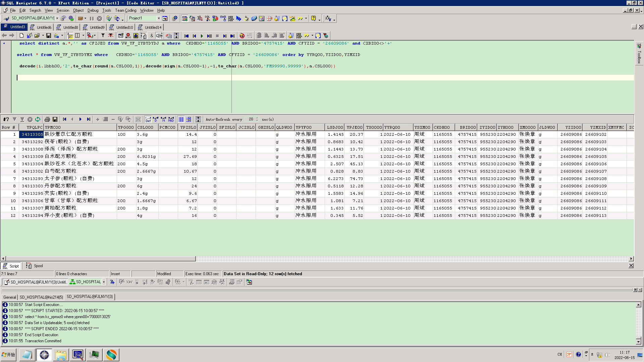Increase the Auto-Refresh seconds spinner
The image size is (644, 362).
click(257, 118)
